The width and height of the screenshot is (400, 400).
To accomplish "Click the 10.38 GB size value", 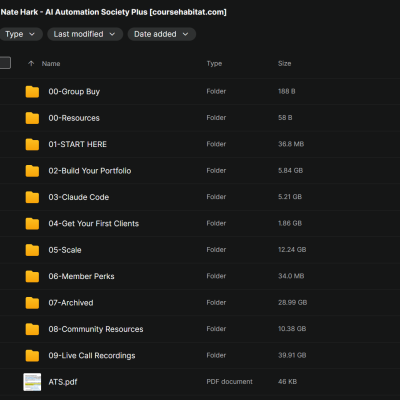I will [292, 329].
